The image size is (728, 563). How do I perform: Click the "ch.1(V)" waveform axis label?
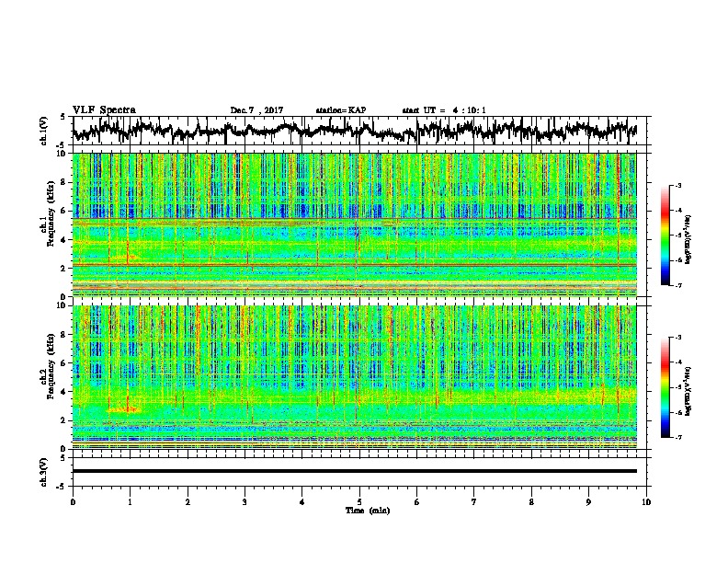click(x=44, y=131)
